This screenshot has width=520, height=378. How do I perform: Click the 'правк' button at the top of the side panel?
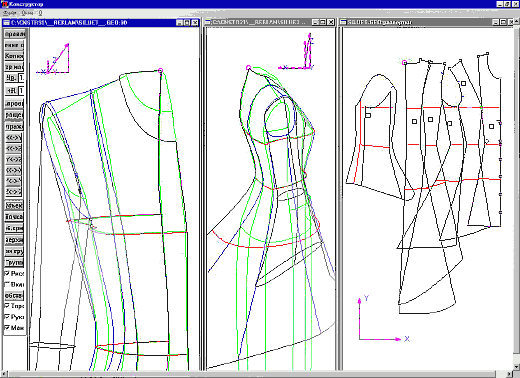tap(14, 34)
